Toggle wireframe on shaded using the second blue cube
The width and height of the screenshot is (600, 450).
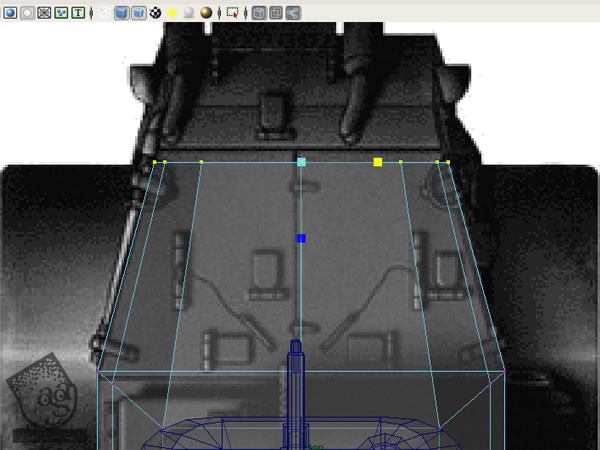pyautogui.click(x=138, y=12)
